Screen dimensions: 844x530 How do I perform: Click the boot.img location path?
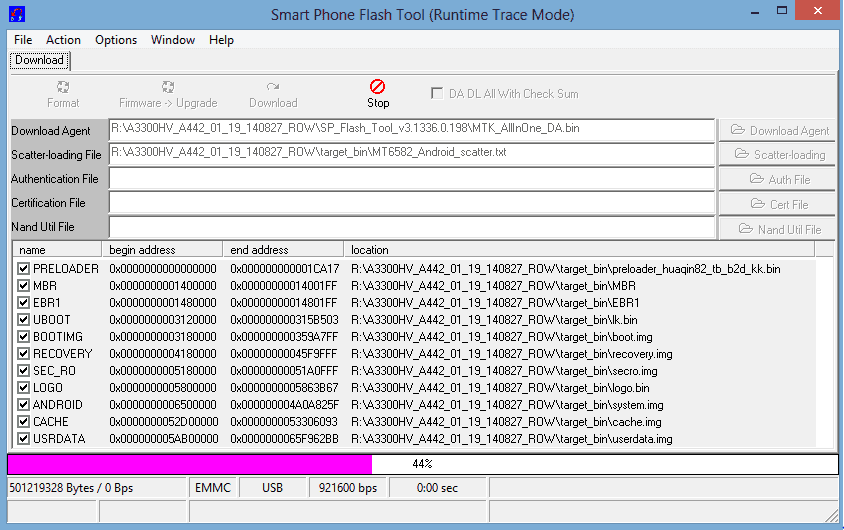click(x=502, y=337)
